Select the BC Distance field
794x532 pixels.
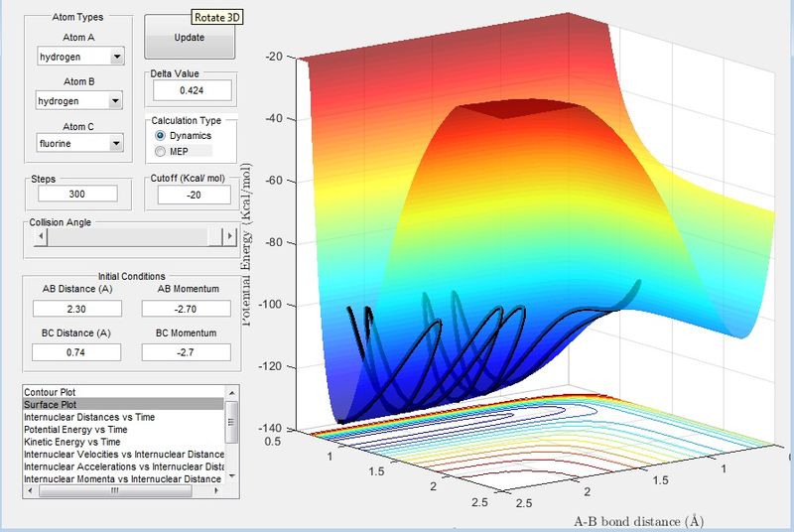(x=77, y=352)
